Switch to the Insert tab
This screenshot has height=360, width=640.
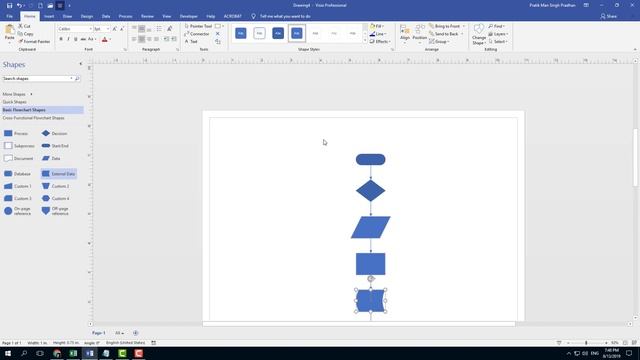[x=49, y=16]
